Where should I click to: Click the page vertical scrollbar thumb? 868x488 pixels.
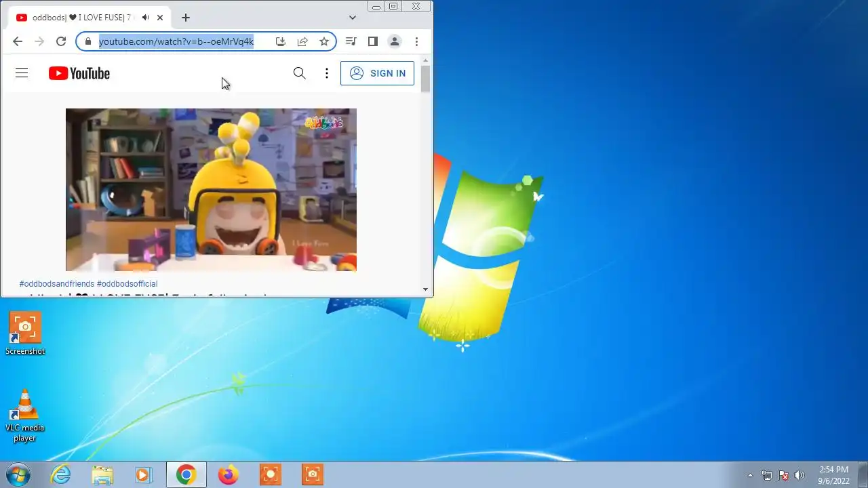(425, 79)
